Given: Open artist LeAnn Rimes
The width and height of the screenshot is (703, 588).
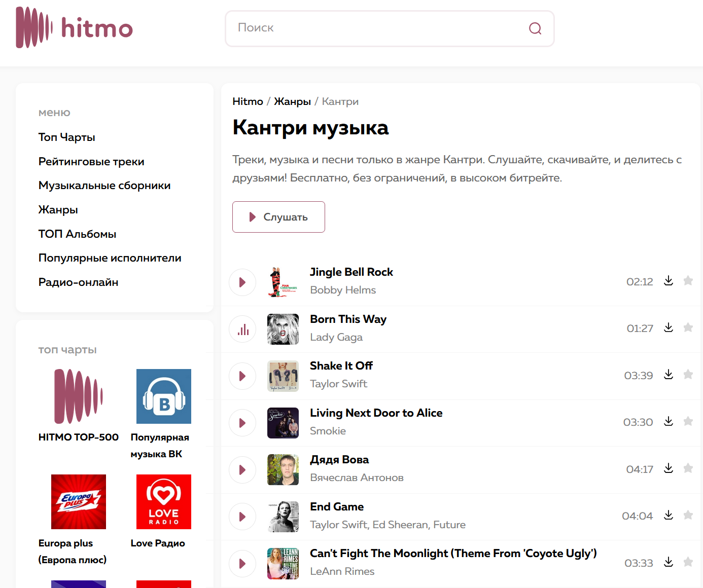Looking at the screenshot, I should click(342, 571).
